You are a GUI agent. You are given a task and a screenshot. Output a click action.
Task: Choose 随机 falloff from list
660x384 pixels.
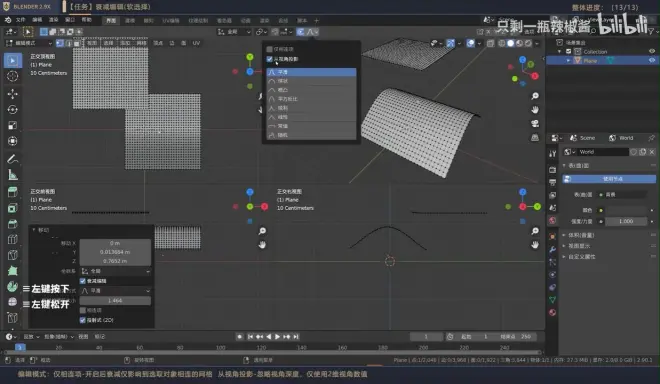[x=311, y=135]
